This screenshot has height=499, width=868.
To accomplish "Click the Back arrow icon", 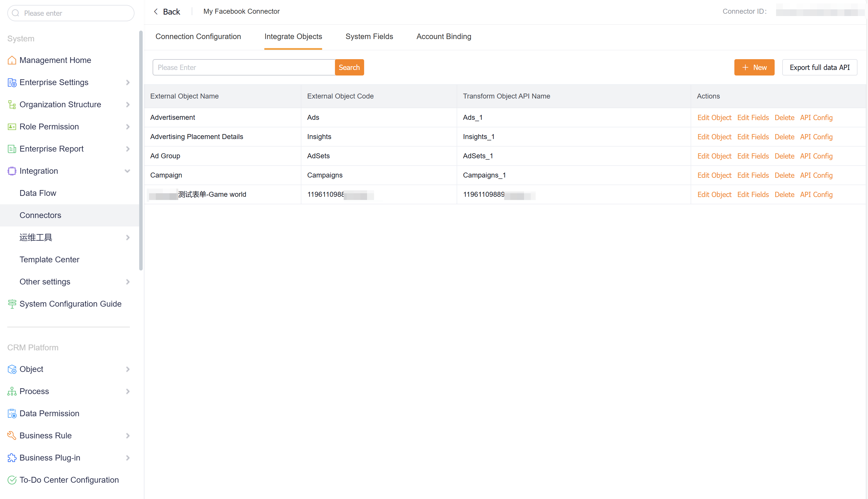I will pyautogui.click(x=156, y=12).
